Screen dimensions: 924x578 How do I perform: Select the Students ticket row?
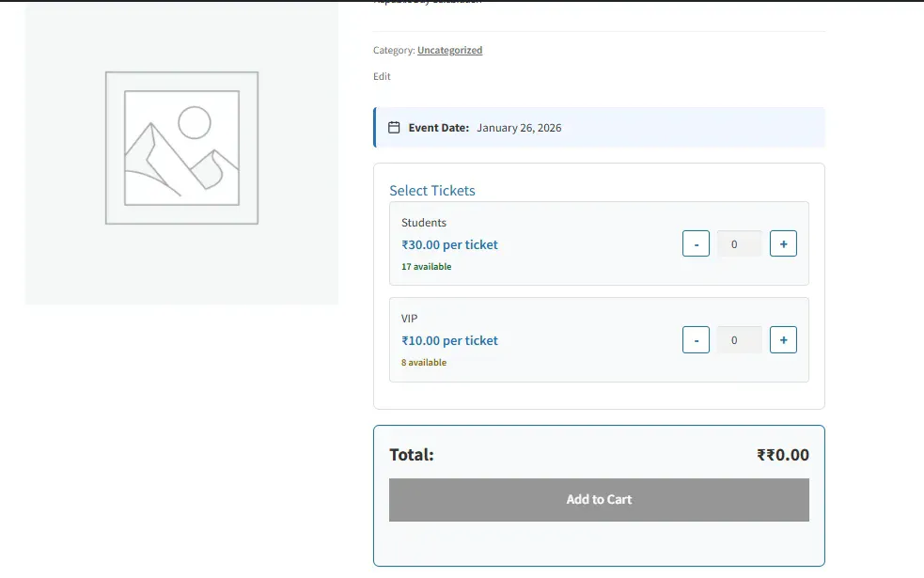coord(599,243)
